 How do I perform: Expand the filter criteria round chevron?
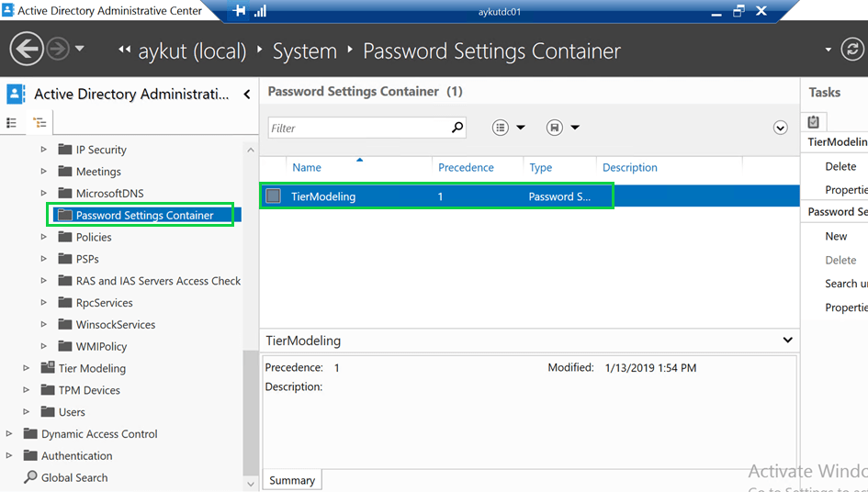click(781, 128)
